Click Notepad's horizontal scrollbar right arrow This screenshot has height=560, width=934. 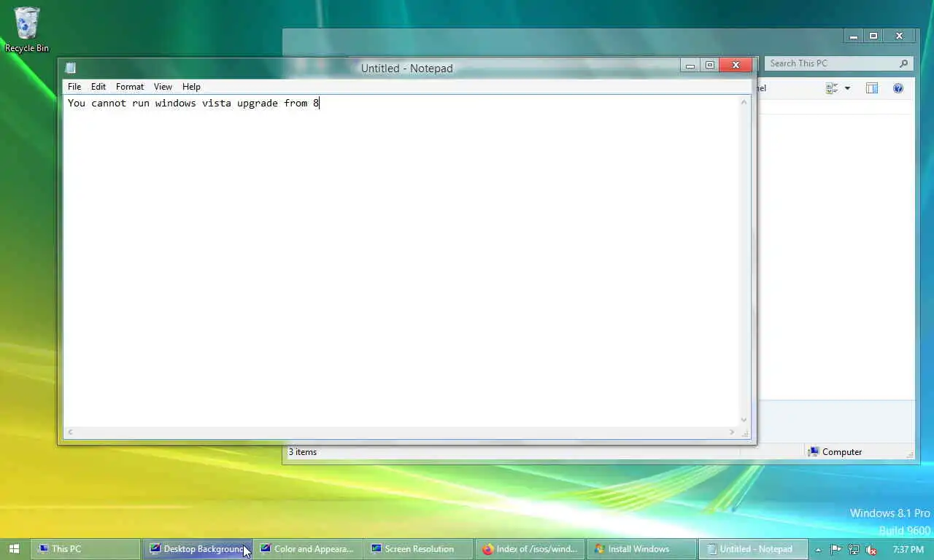pos(732,432)
